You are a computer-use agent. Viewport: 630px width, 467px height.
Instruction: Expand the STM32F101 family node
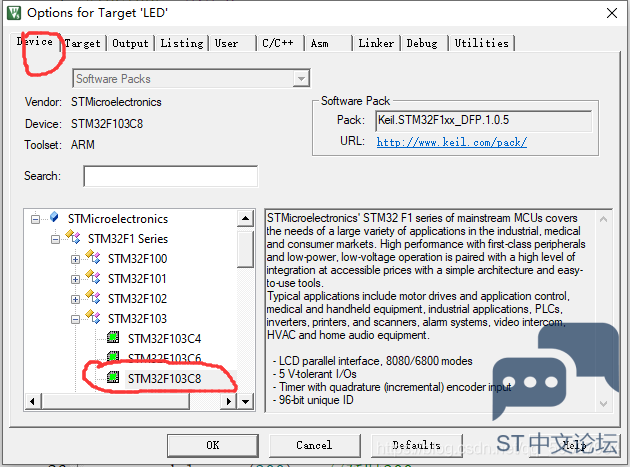tap(75, 279)
